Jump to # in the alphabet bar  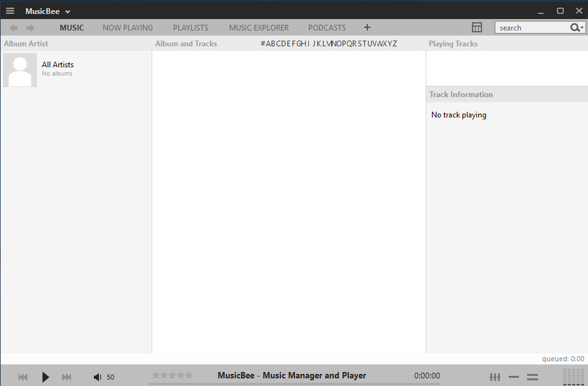(263, 44)
